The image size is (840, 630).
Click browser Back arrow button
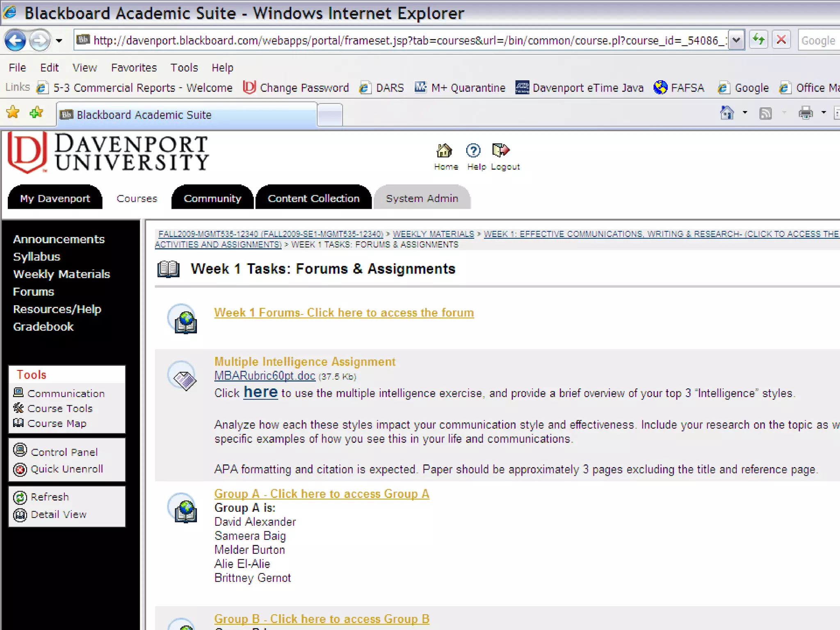pyautogui.click(x=16, y=40)
